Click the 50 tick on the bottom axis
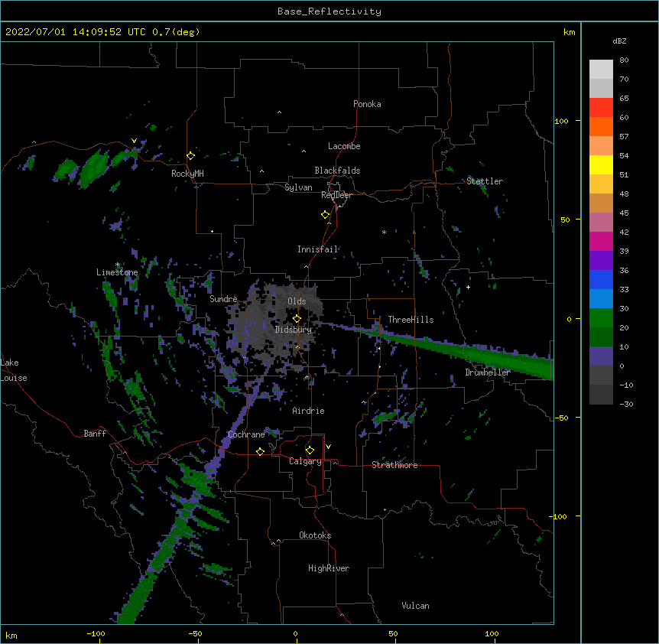 click(x=393, y=633)
